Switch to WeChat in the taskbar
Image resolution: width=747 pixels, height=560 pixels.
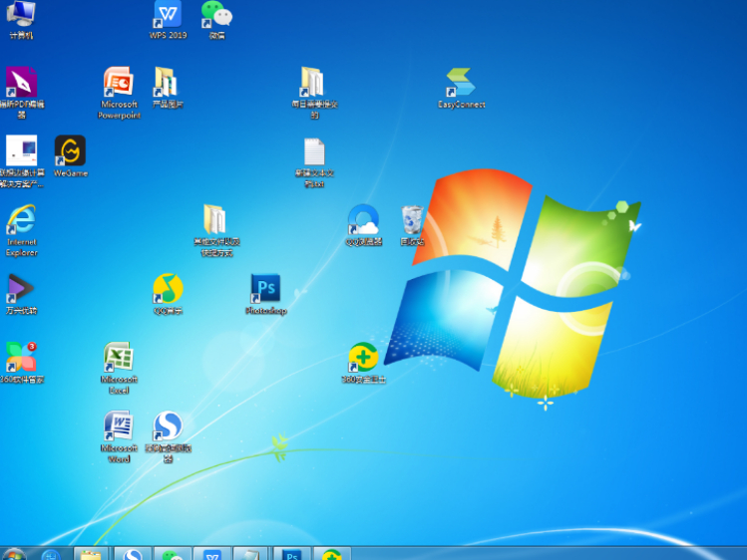(x=173, y=554)
